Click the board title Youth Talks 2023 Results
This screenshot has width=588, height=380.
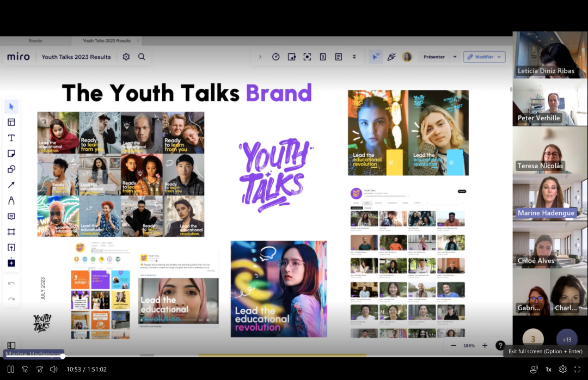(76, 57)
